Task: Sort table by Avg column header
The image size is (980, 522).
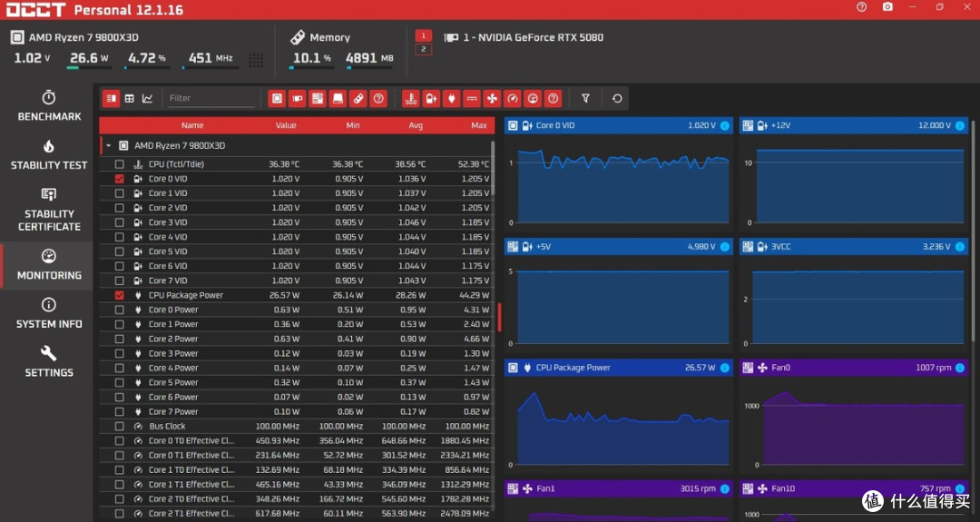Action: [x=416, y=125]
